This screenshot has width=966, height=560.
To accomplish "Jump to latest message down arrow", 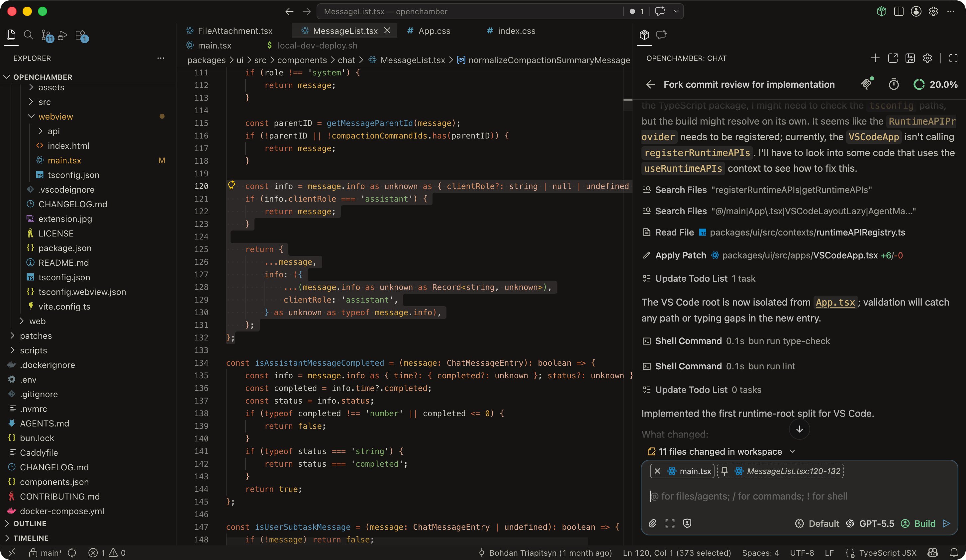I will coord(799,429).
